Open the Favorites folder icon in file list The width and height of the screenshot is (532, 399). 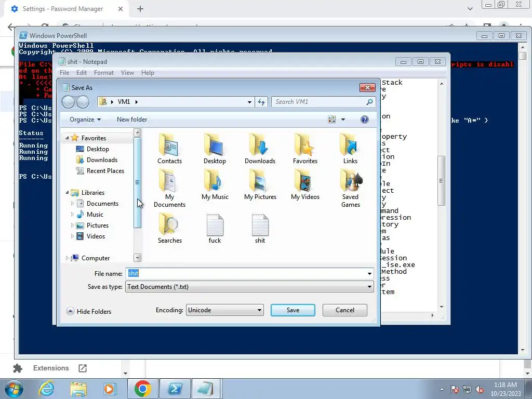(x=305, y=148)
